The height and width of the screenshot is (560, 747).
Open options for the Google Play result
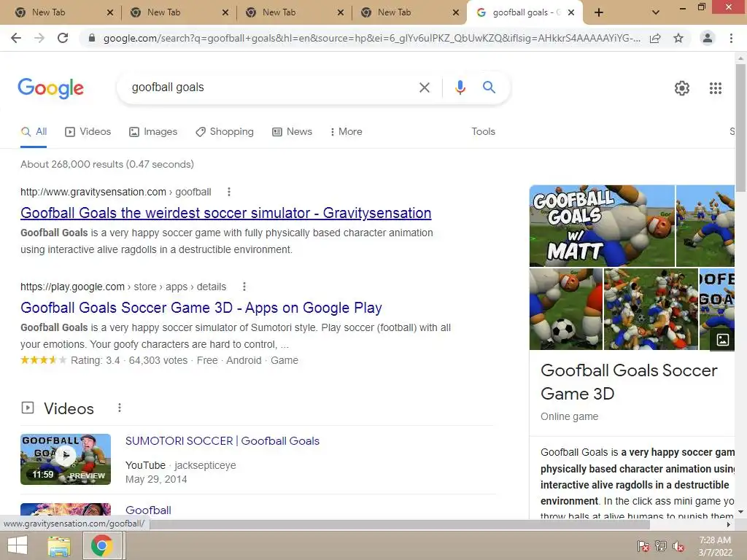tap(244, 287)
